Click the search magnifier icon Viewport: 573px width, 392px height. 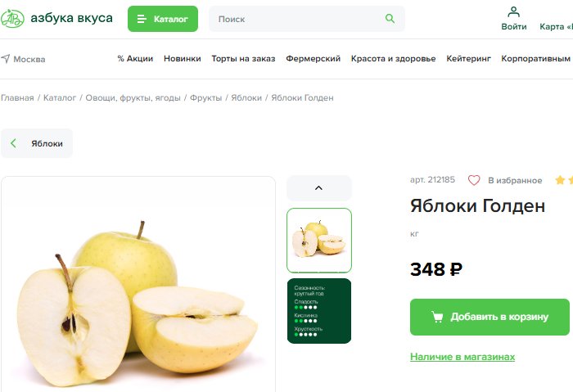(x=390, y=19)
